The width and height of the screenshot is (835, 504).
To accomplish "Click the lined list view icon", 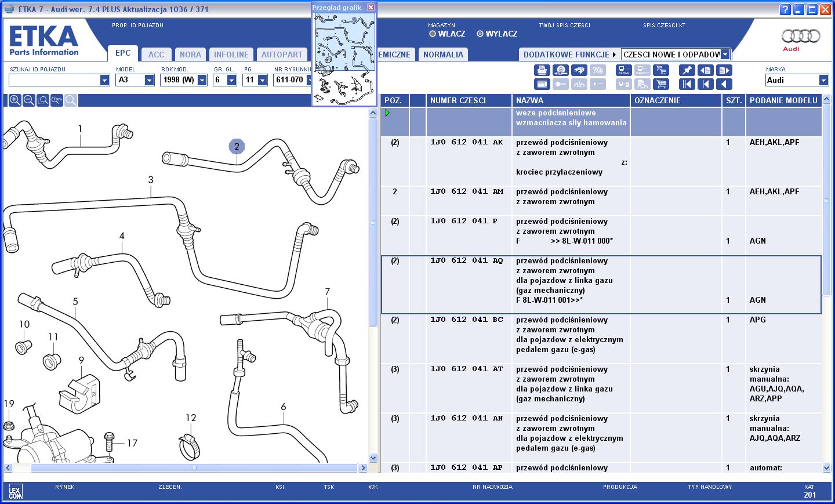I will coord(542,84).
